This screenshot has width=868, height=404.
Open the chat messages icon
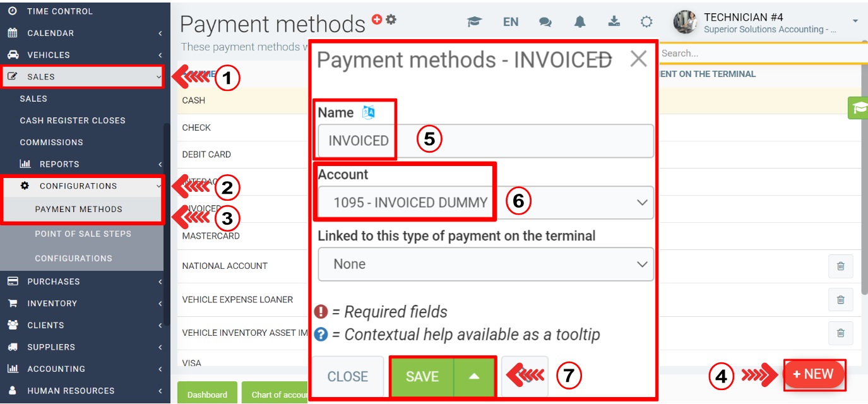pyautogui.click(x=545, y=22)
